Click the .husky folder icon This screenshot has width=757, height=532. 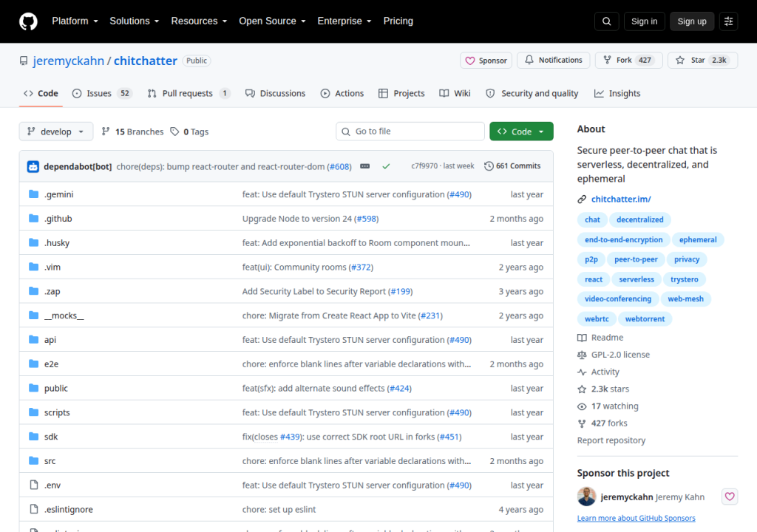click(x=33, y=242)
